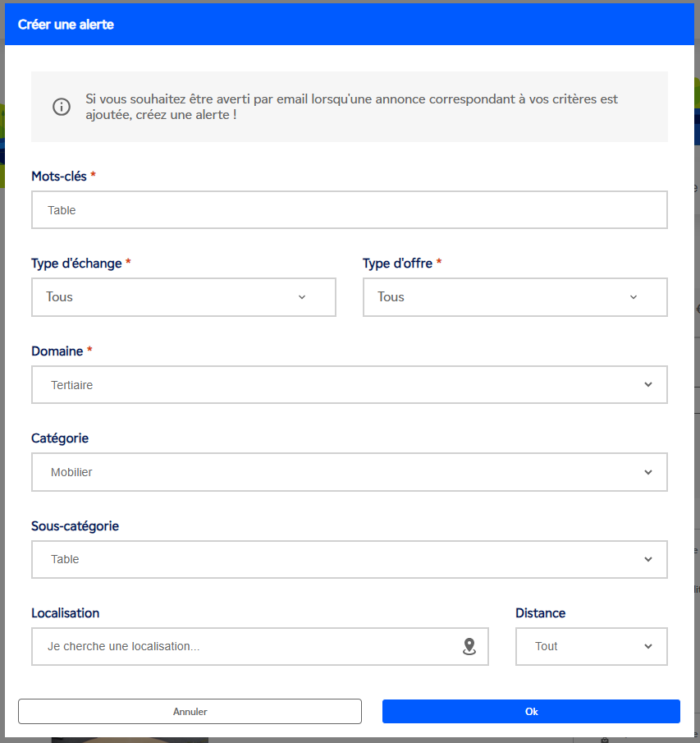
Task: Click the map pin icon in Localisation field
Action: pyautogui.click(x=469, y=647)
